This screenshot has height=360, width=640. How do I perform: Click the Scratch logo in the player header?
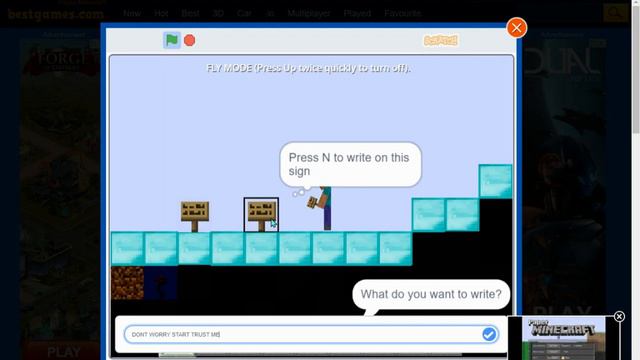(x=441, y=40)
